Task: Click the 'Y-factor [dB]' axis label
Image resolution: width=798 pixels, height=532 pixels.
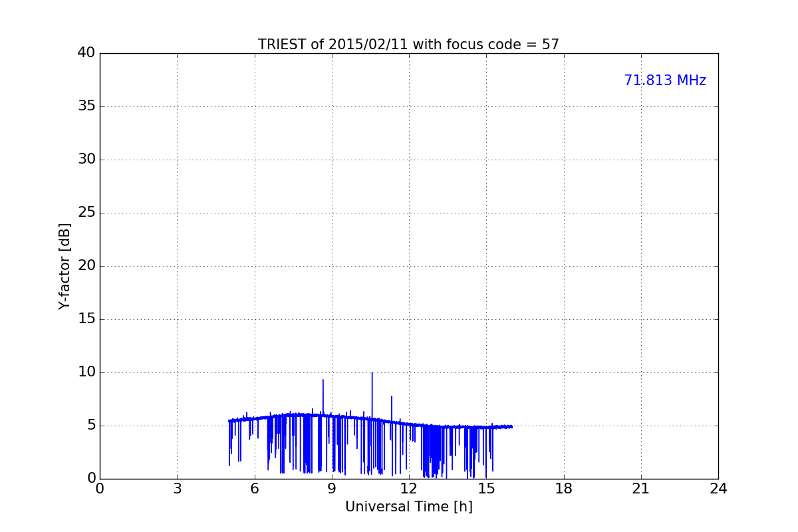Action: [x=65, y=266]
